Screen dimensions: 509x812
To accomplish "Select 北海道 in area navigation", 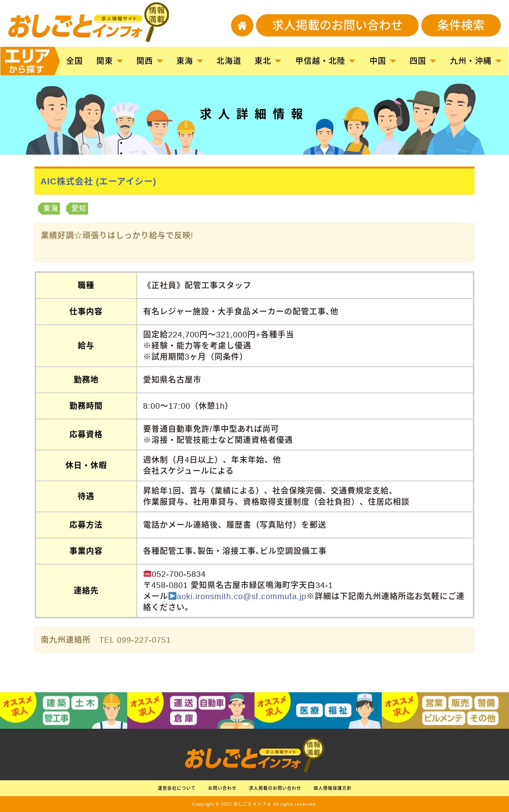I will (x=229, y=61).
